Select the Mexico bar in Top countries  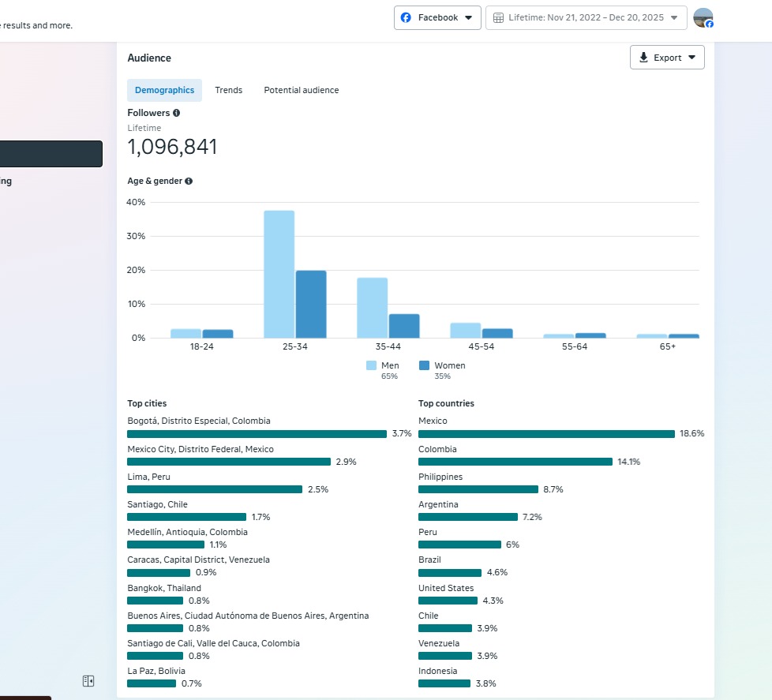click(546, 434)
